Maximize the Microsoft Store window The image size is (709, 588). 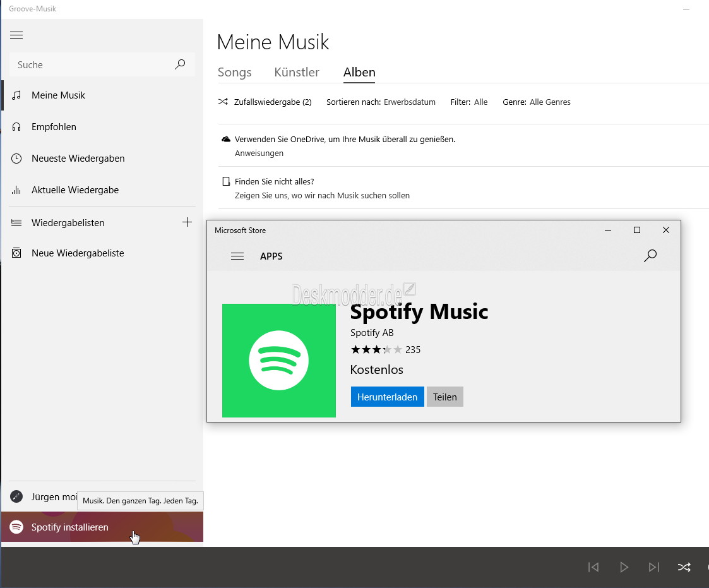[637, 231]
